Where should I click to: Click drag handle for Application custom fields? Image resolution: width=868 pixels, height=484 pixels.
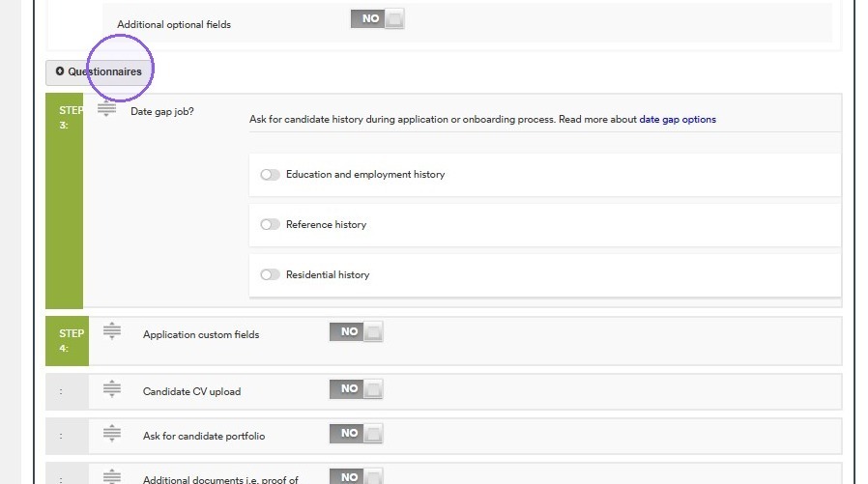(112, 330)
